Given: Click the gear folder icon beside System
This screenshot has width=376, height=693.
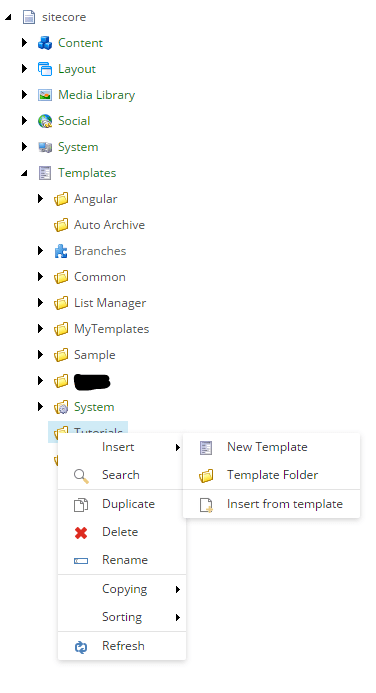Looking at the screenshot, I should coord(61,407).
